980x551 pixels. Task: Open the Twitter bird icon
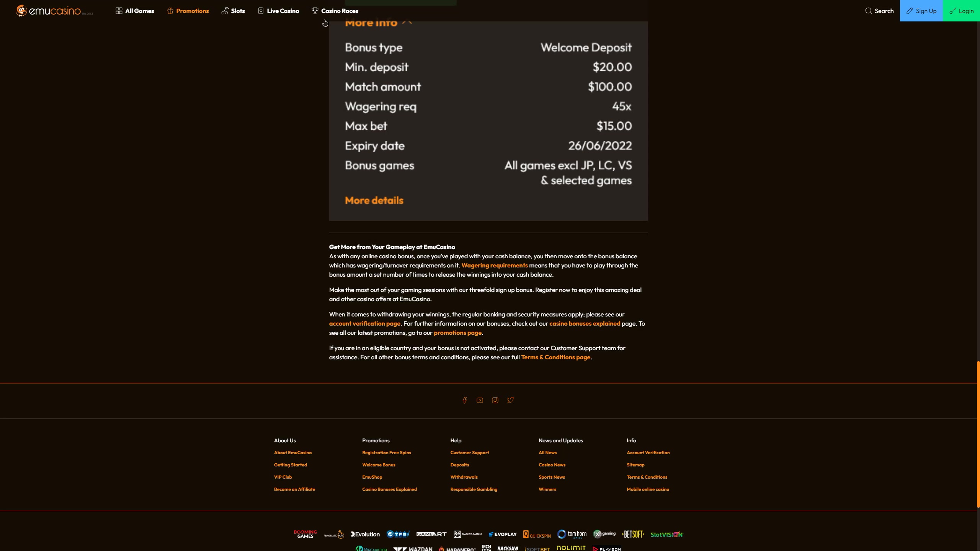pyautogui.click(x=510, y=400)
